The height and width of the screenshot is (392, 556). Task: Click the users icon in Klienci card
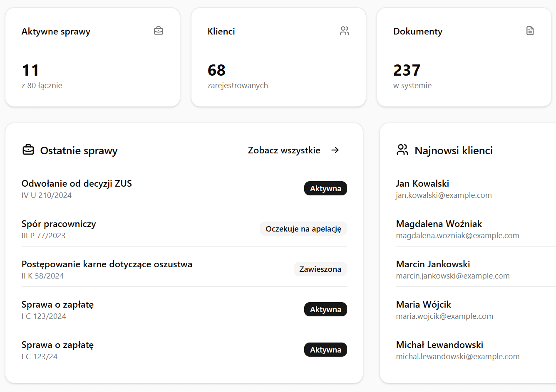pos(344,31)
